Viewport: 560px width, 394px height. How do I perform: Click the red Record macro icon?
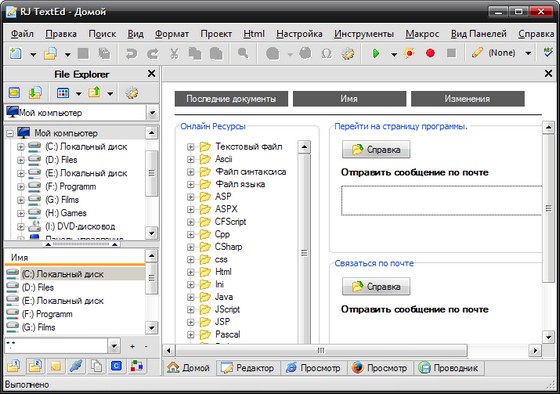pos(430,54)
